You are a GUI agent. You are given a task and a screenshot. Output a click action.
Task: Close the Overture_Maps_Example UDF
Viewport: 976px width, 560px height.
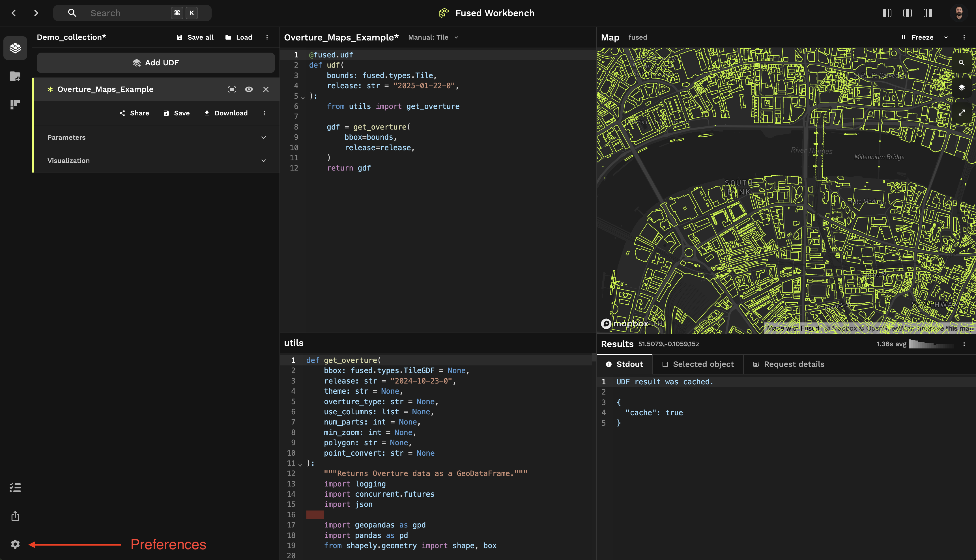(x=266, y=89)
